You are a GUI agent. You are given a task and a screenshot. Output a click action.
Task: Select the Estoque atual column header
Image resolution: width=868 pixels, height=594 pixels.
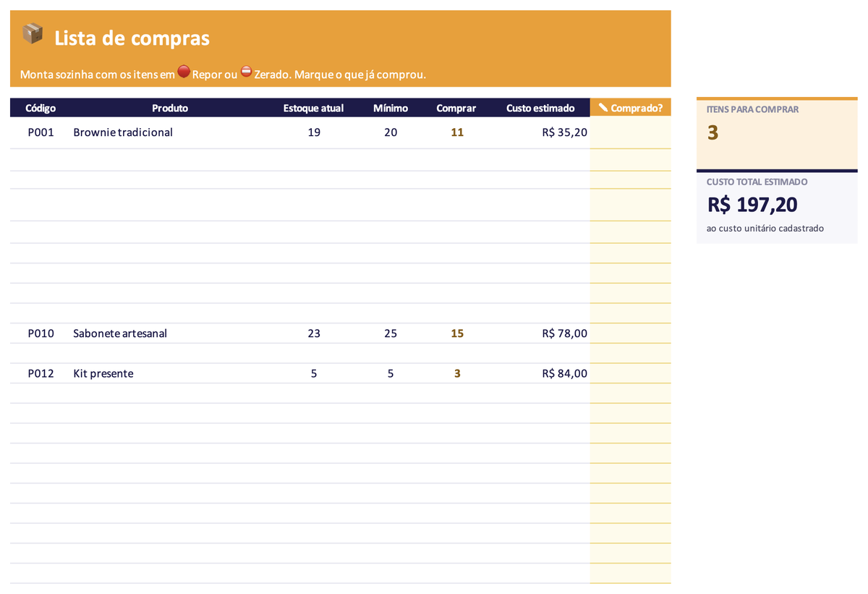[x=313, y=108]
